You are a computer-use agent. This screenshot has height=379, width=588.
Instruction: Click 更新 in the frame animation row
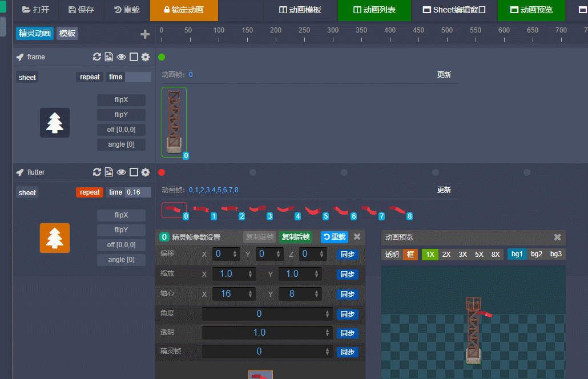coord(444,75)
